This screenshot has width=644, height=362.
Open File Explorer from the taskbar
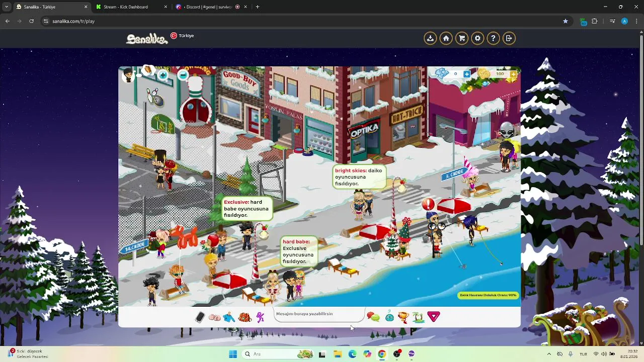pos(337,354)
